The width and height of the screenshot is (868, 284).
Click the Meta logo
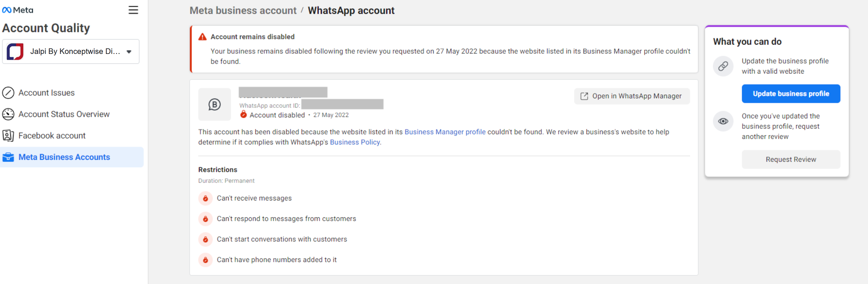click(18, 10)
